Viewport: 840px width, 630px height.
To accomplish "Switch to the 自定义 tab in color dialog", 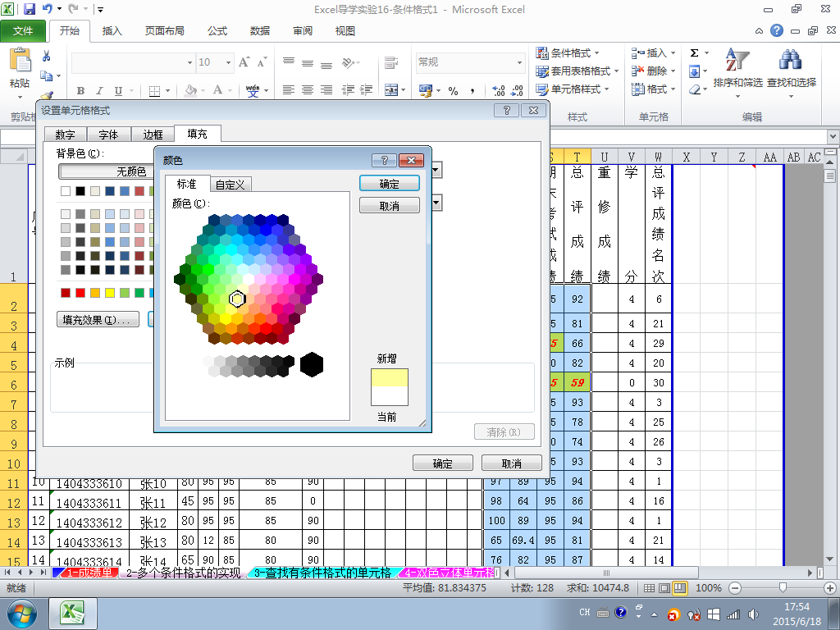I will pos(231,185).
